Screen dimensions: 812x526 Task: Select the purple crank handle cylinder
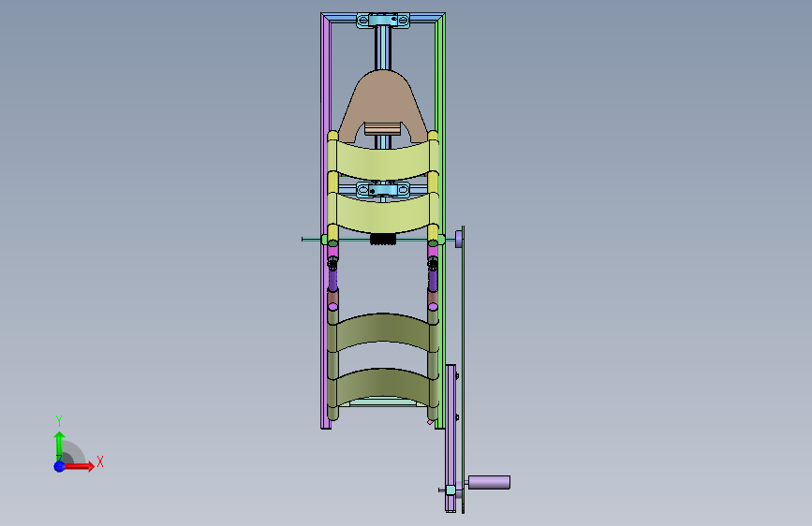coord(490,482)
